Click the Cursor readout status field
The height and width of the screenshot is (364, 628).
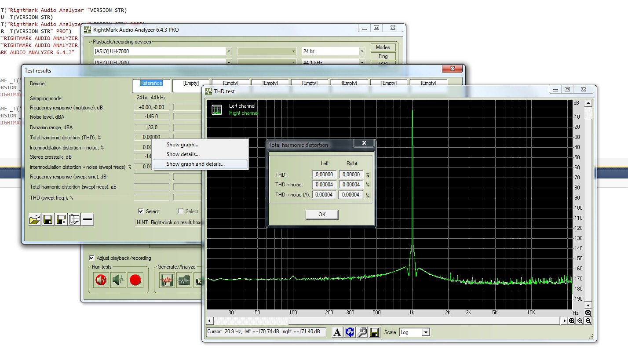coord(267,332)
